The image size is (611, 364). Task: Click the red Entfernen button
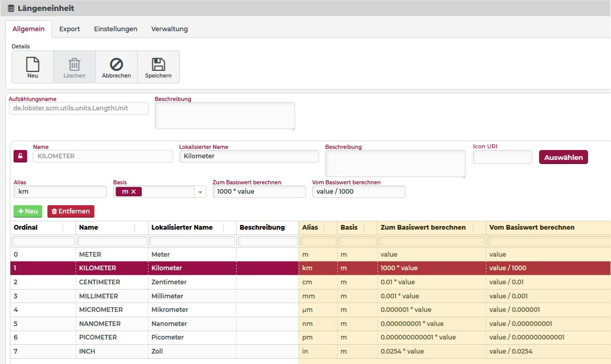[x=70, y=211]
